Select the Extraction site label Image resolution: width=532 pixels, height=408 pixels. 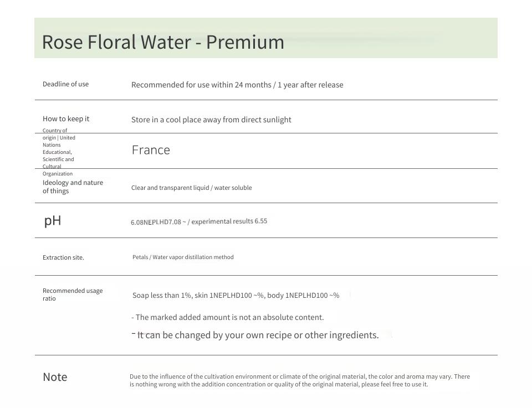63,257
